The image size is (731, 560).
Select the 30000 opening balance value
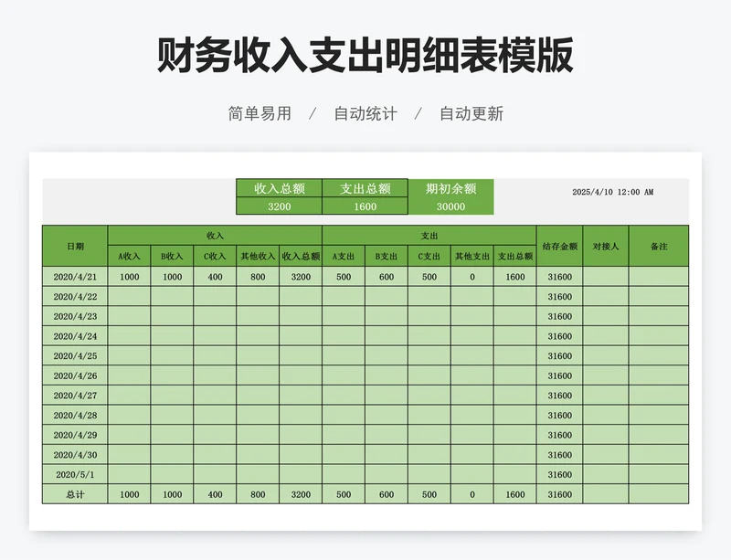click(450, 206)
